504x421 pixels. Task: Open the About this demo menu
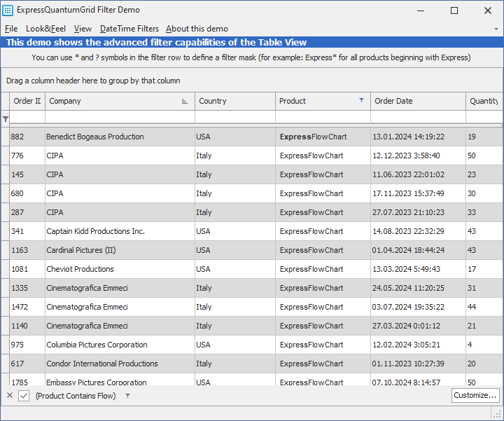pyautogui.click(x=197, y=29)
